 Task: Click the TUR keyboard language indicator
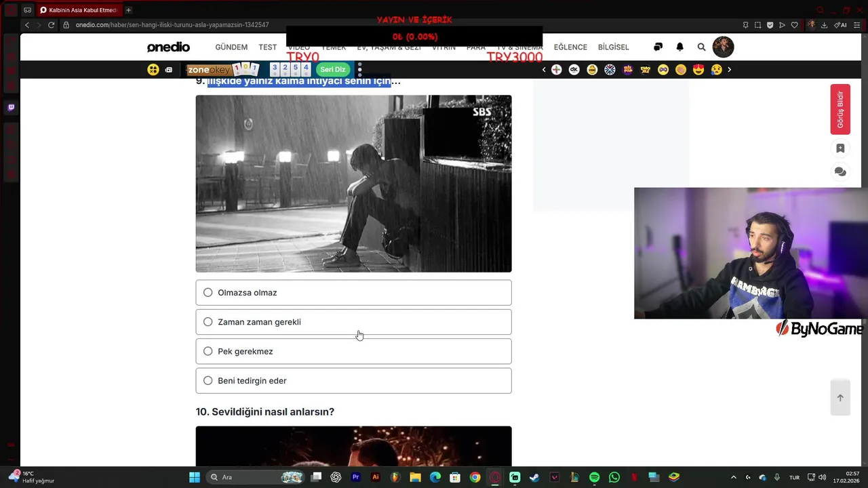click(x=794, y=477)
